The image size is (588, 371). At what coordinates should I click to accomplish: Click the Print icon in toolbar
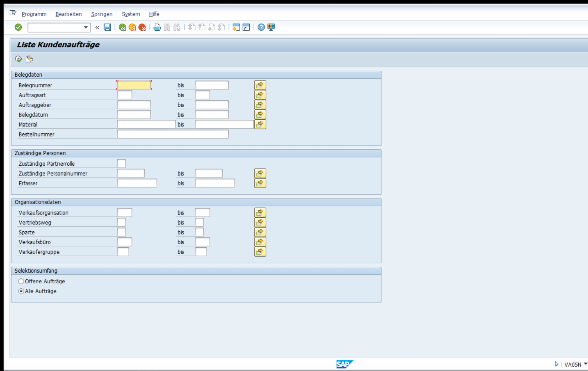[x=157, y=27]
